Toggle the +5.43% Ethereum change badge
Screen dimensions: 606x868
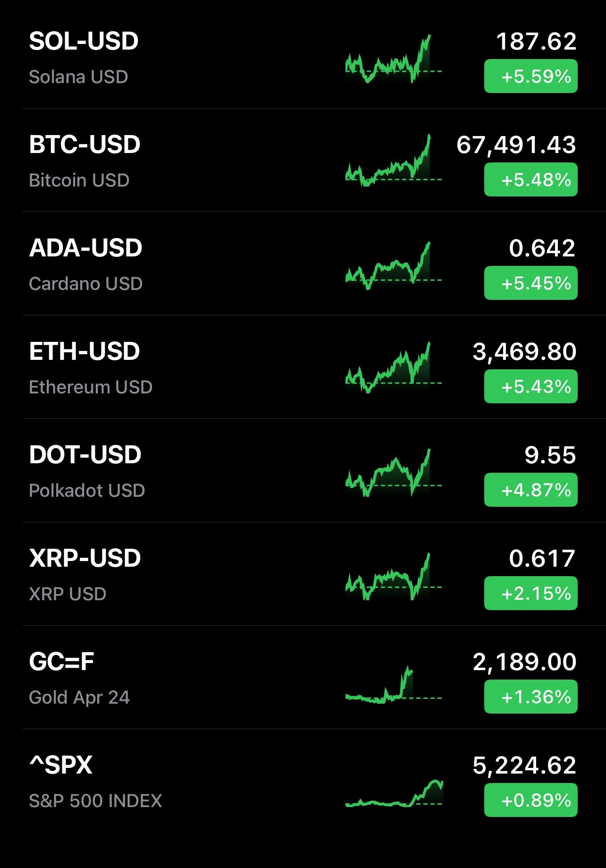pos(530,386)
